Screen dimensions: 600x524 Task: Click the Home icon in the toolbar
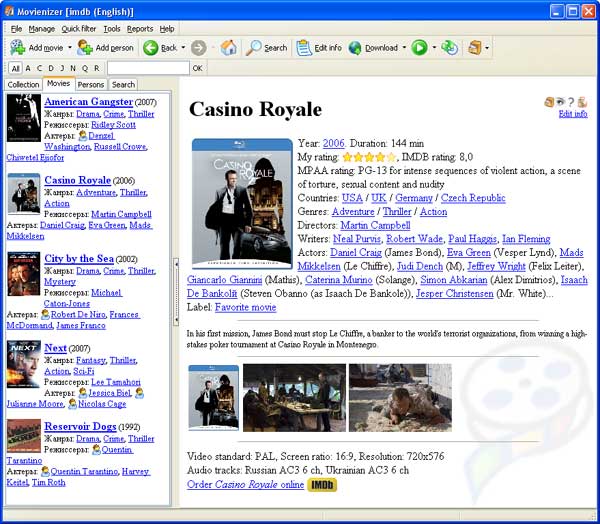[x=229, y=48]
